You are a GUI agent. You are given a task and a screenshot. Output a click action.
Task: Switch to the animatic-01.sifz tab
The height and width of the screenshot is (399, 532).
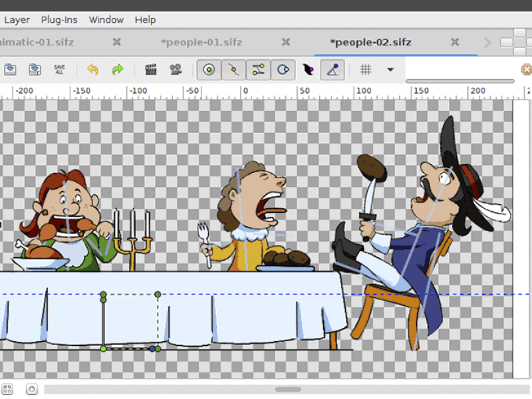(x=37, y=42)
